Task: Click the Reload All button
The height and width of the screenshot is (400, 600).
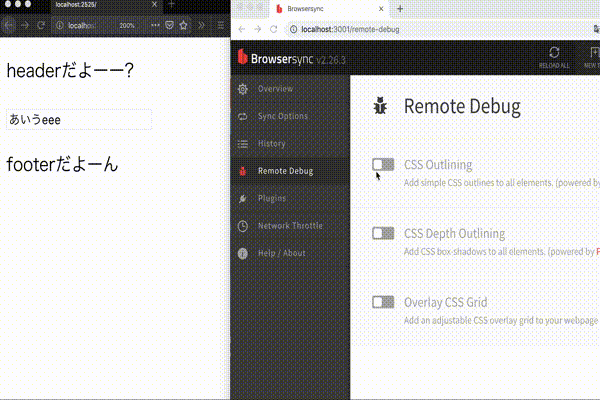Action: 554,58
